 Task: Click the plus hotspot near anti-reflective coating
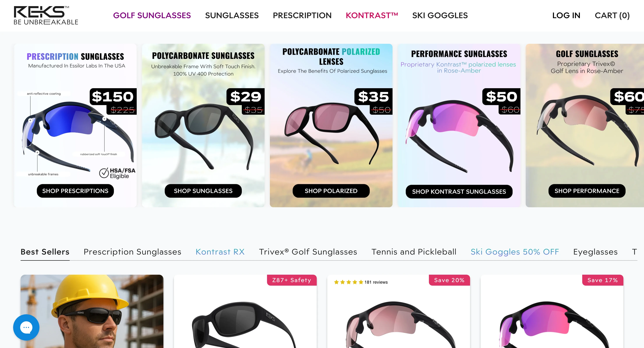tap(30, 120)
